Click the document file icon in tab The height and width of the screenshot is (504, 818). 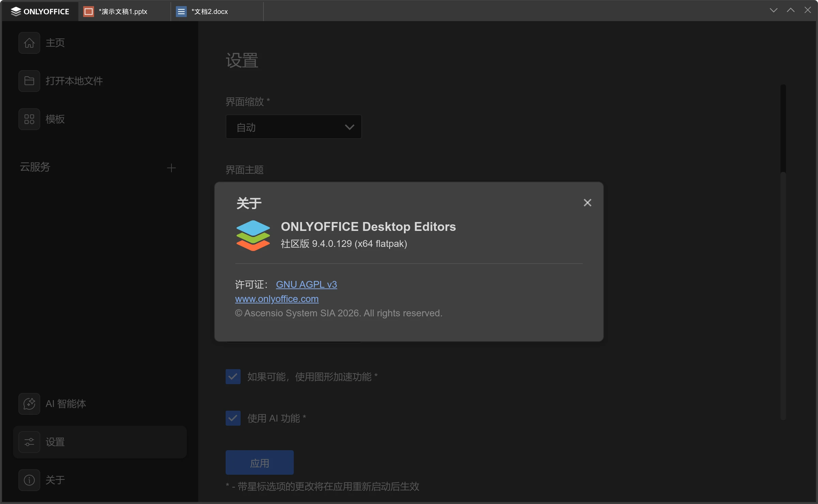pos(181,12)
